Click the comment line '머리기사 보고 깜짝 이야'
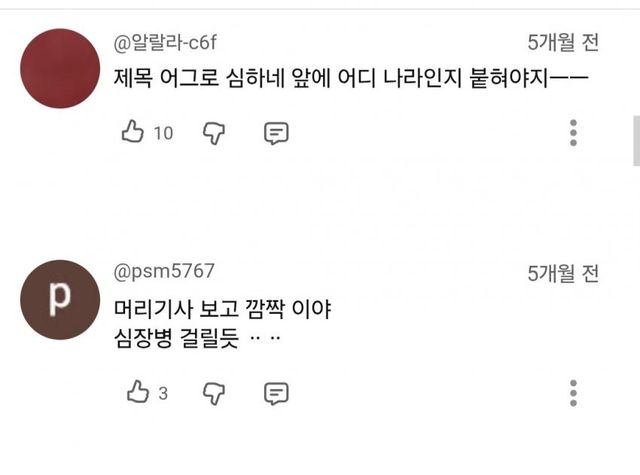 click(220, 310)
